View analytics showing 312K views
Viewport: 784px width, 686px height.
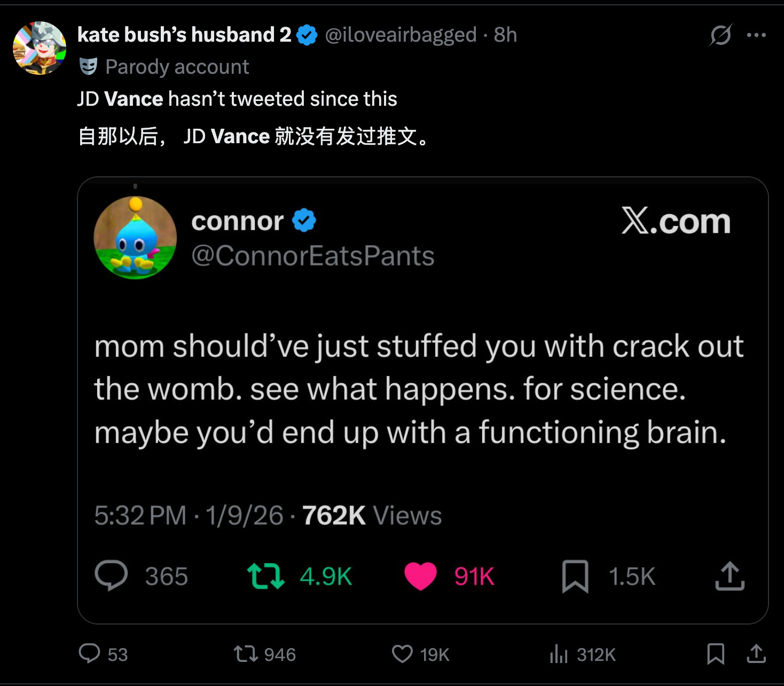tap(559, 653)
